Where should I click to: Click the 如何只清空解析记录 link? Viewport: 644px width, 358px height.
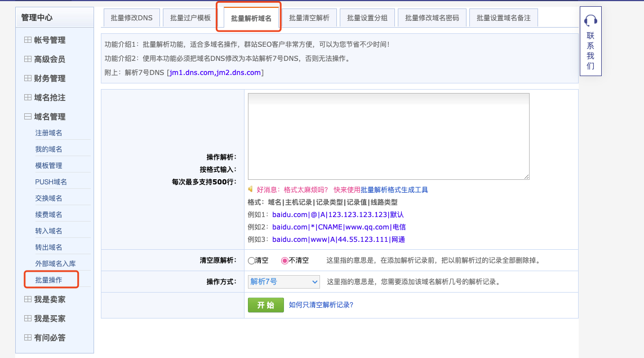(x=321, y=305)
